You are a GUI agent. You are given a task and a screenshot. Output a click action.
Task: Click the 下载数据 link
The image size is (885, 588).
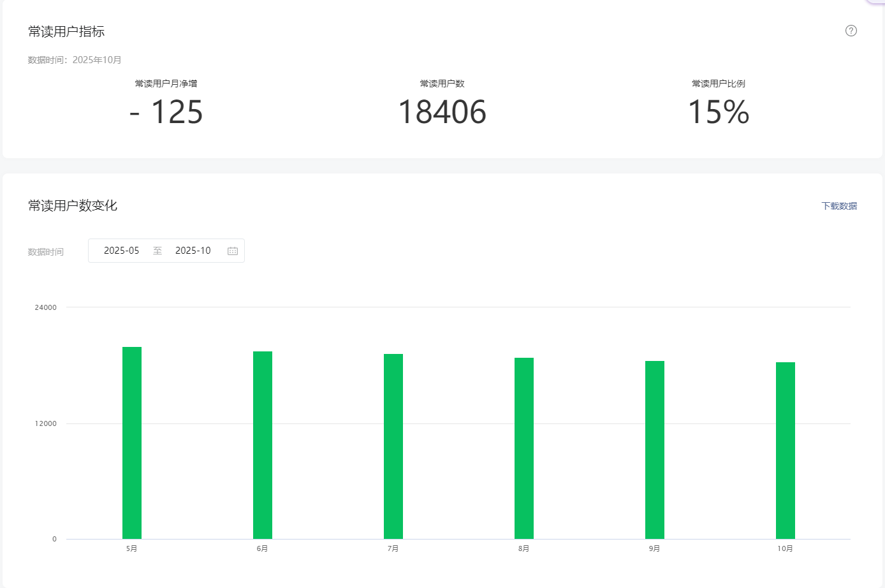point(839,206)
